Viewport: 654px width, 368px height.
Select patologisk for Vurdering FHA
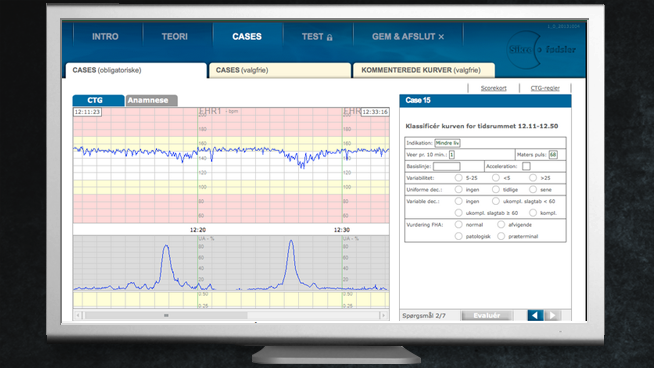(x=458, y=236)
